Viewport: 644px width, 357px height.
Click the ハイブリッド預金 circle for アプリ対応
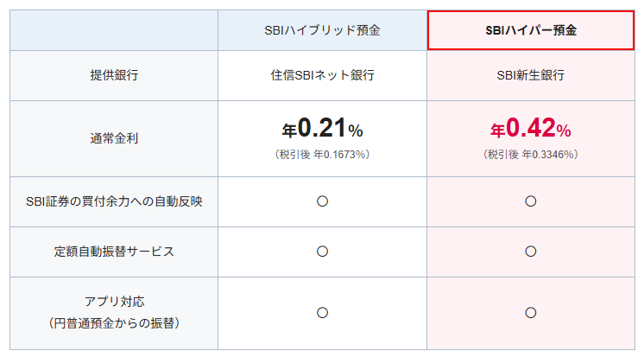(x=322, y=312)
